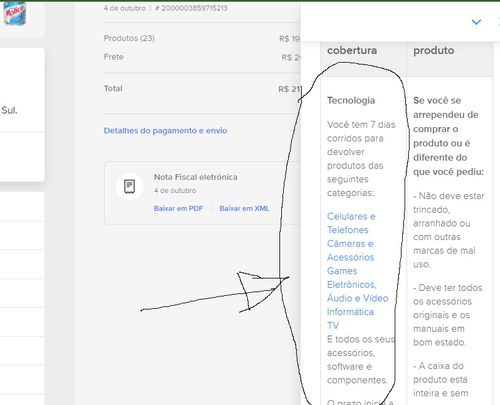Click the Total amount row
The height and width of the screenshot is (405, 500).
[202, 89]
